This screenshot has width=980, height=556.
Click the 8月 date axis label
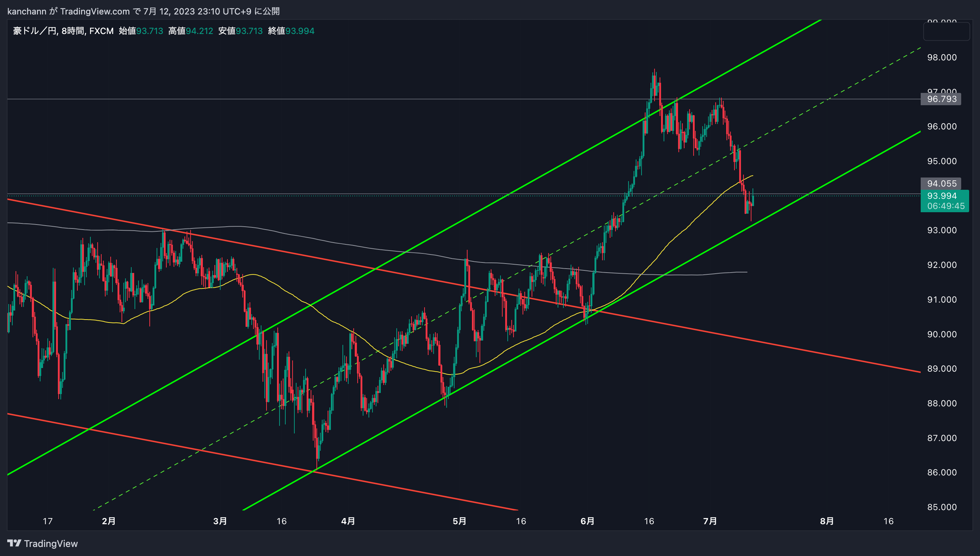827,521
